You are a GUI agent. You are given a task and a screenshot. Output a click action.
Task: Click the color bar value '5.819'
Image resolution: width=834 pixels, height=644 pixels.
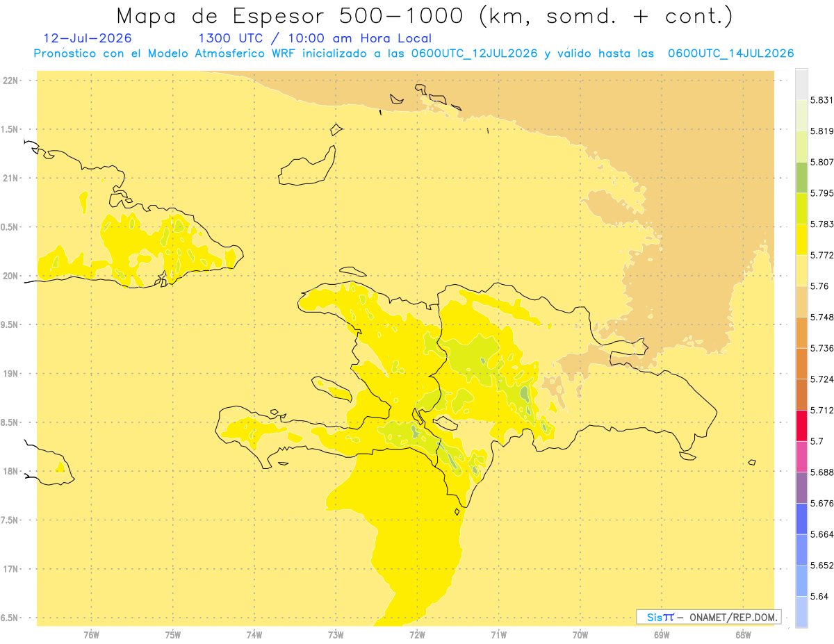[x=821, y=131]
